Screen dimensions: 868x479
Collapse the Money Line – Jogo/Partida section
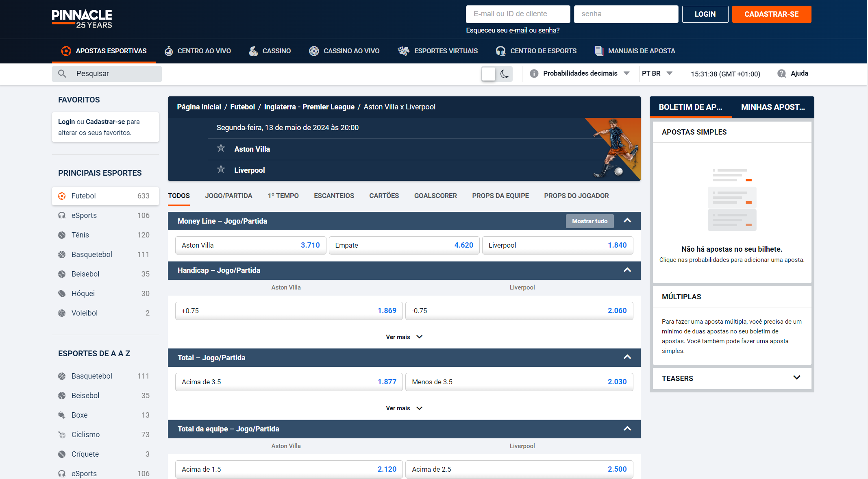point(627,220)
